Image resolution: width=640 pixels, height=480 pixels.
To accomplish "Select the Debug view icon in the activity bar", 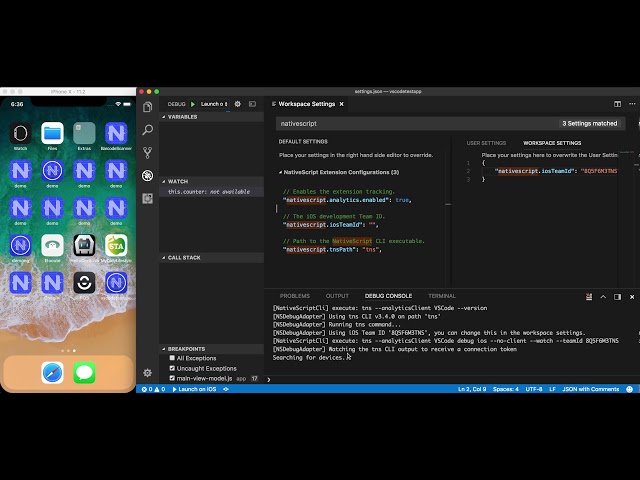I will point(147,176).
